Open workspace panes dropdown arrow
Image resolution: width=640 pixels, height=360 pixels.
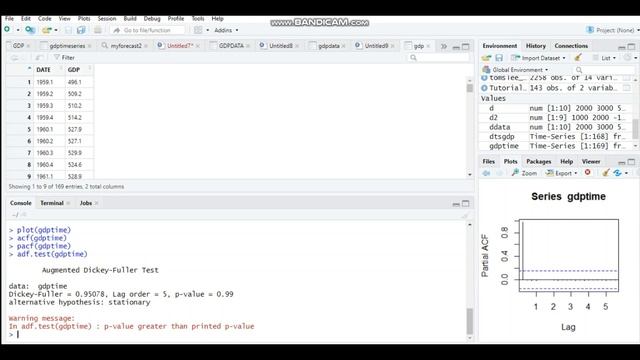207,30
